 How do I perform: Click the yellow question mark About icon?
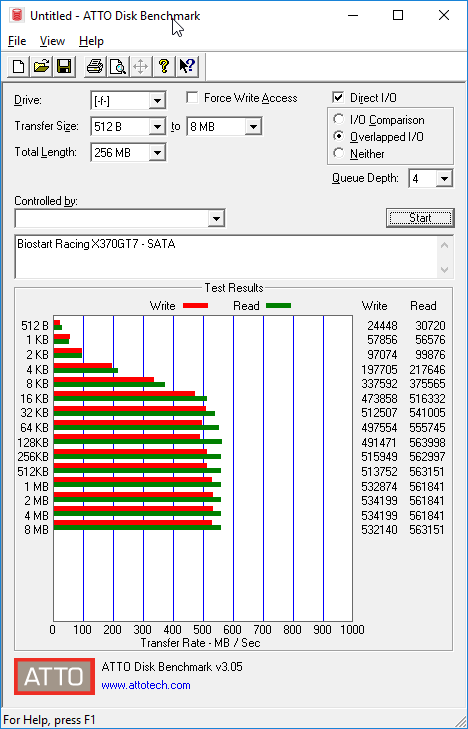[163, 66]
